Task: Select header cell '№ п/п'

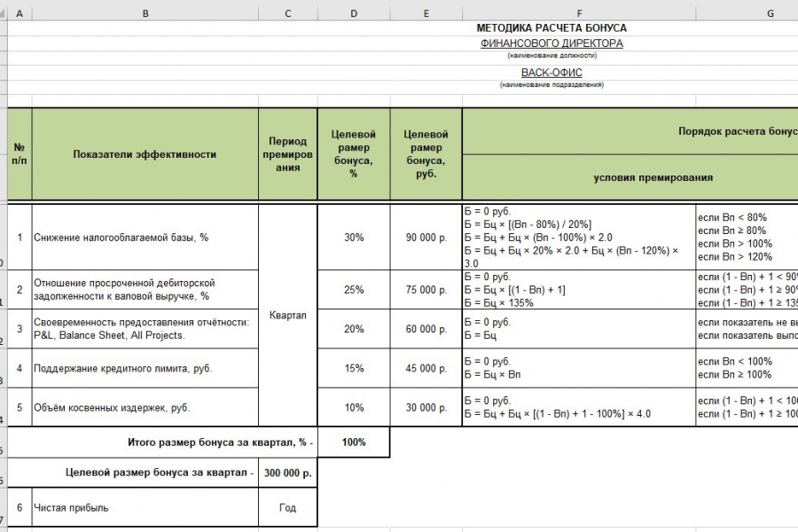Action: click(20, 153)
